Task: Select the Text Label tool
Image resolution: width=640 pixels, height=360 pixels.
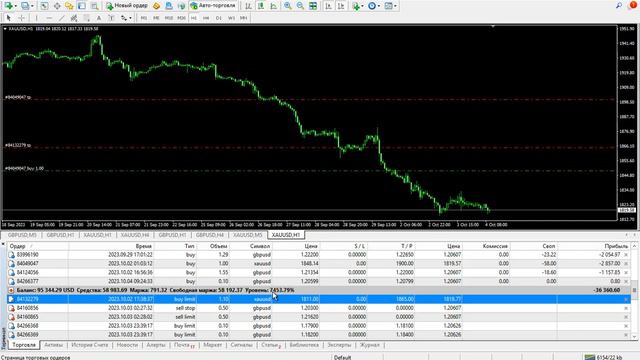Action: (x=111, y=18)
